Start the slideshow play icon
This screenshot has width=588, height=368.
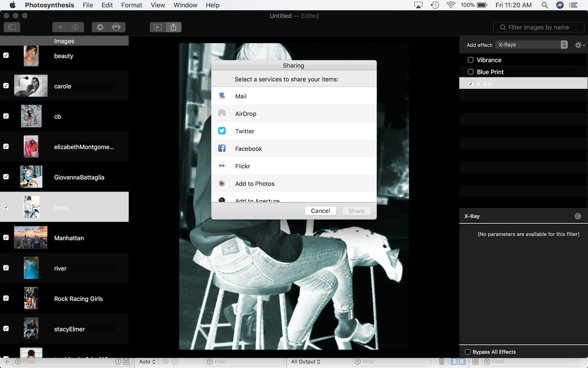[x=158, y=27]
